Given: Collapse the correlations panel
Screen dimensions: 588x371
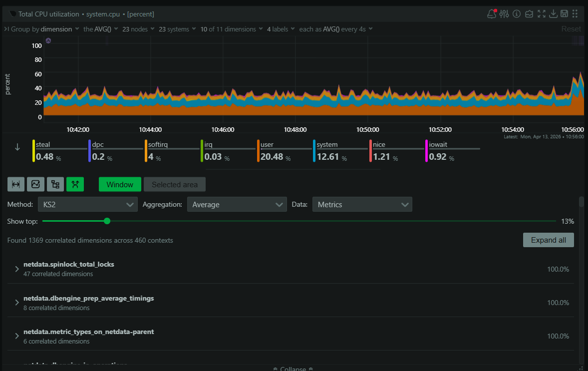Looking at the screenshot, I should click(293, 369).
